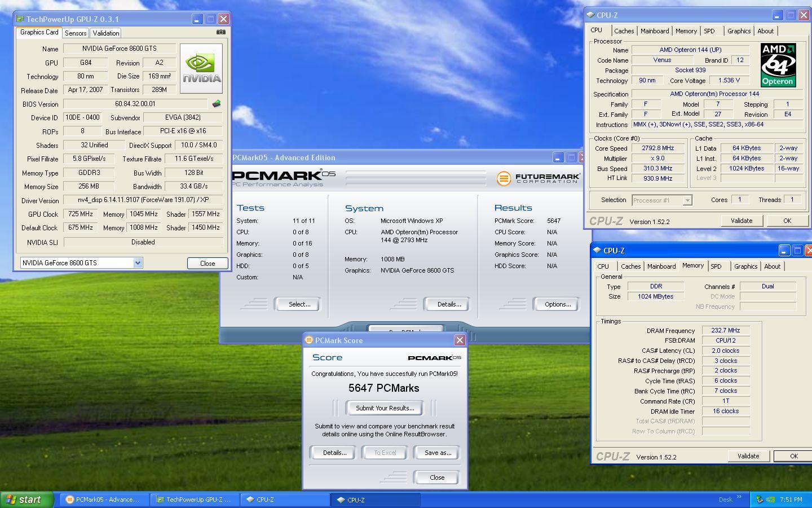Viewport: 812px width, 508px height.
Task: Click the 5647 PCMarks score text
Action: point(384,388)
